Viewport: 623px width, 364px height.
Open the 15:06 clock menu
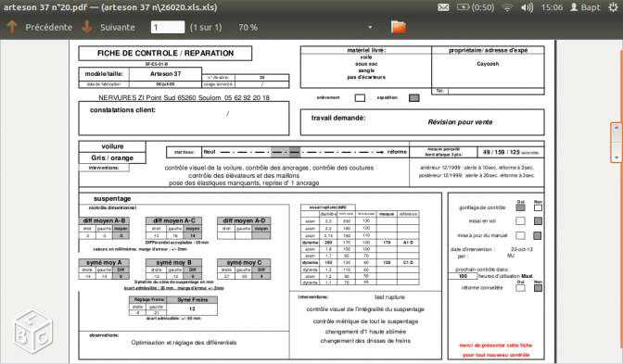[x=552, y=7]
